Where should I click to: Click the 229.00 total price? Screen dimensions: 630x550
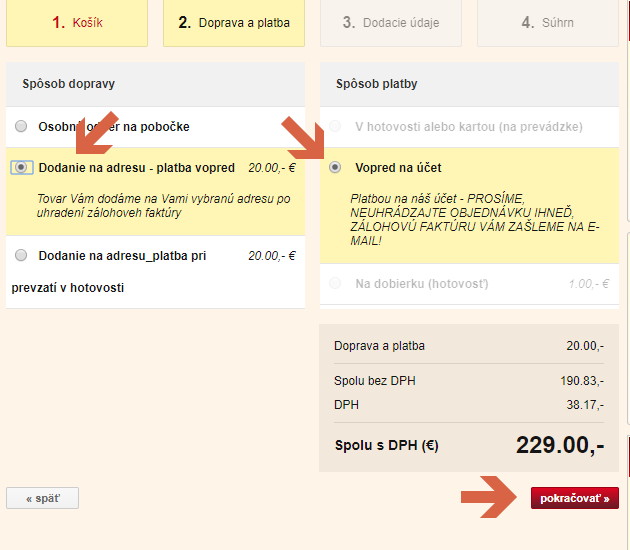[x=559, y=445]
